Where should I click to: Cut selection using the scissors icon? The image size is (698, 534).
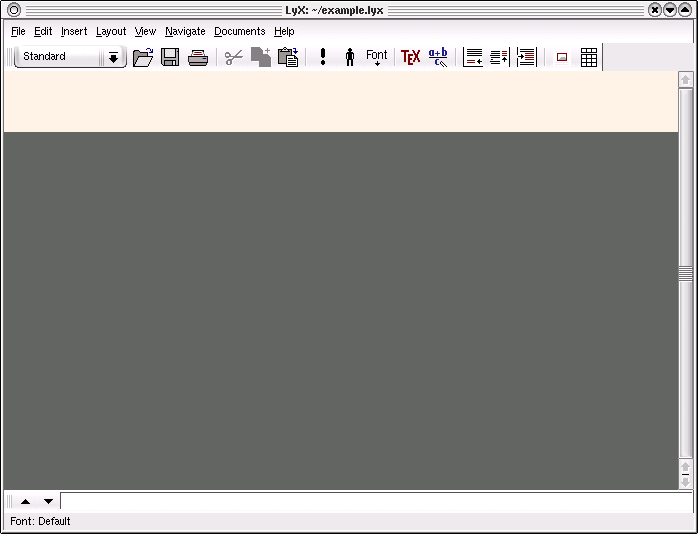234,57
